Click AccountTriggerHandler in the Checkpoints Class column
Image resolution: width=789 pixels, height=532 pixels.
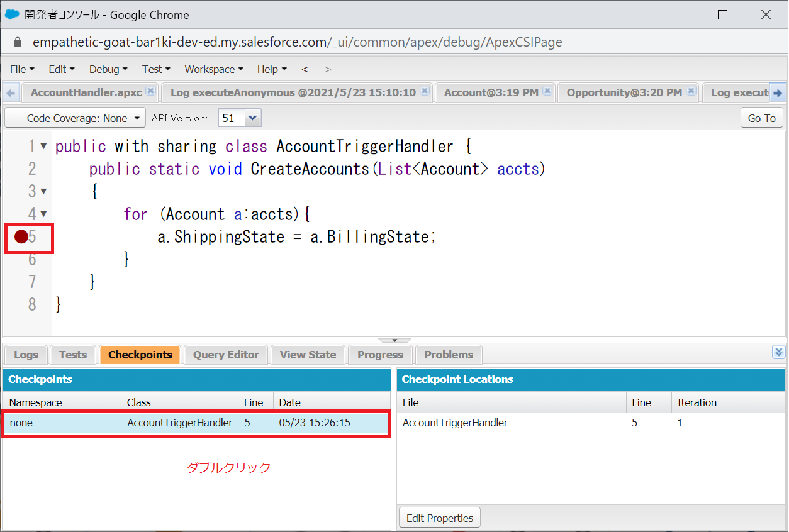tap(179, 423)
